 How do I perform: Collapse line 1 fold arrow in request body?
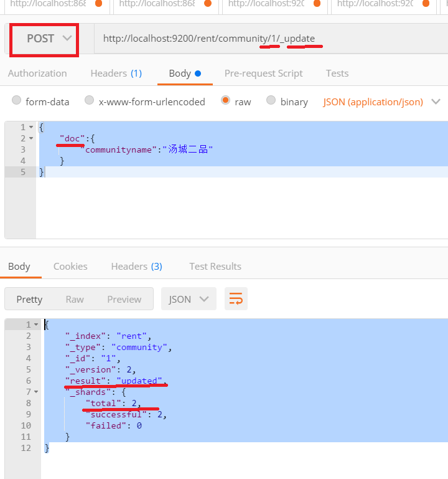[31, 127]
